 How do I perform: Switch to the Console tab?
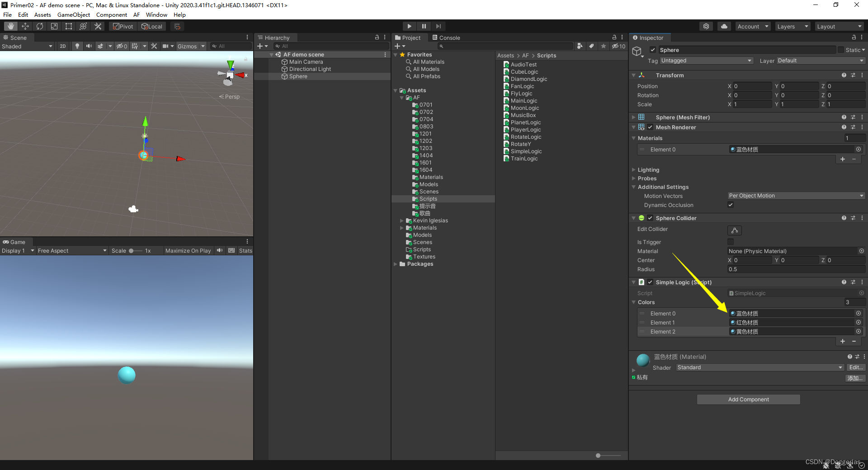[x=446, y=38]
